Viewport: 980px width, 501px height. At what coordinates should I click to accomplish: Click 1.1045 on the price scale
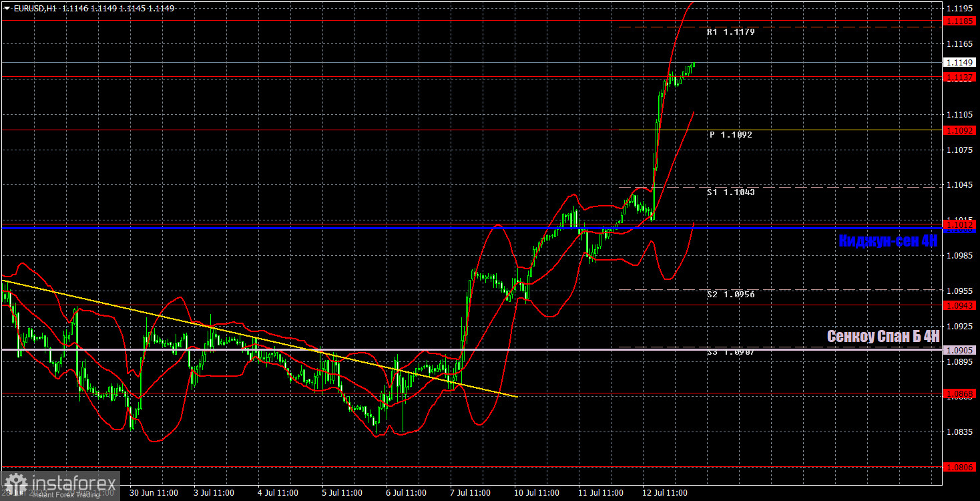tap(960, 185)
